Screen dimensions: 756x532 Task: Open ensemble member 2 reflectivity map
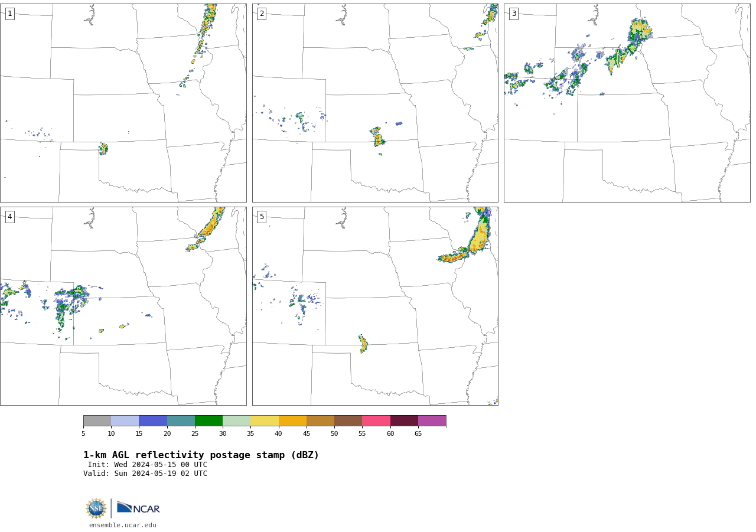pyautogui.click(x=375, y=103)
